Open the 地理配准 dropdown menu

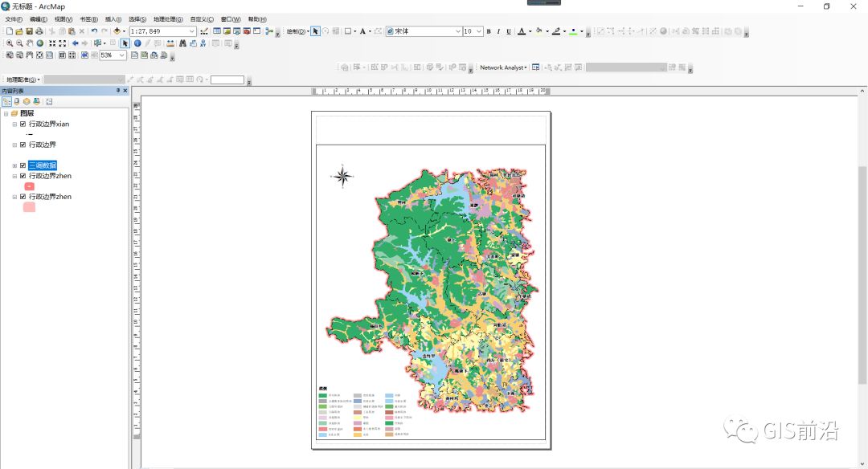(x=23, y=80)
